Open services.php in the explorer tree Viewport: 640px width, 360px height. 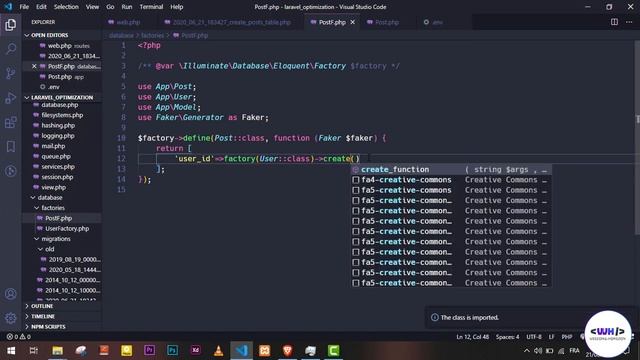(x=58, y=167)
